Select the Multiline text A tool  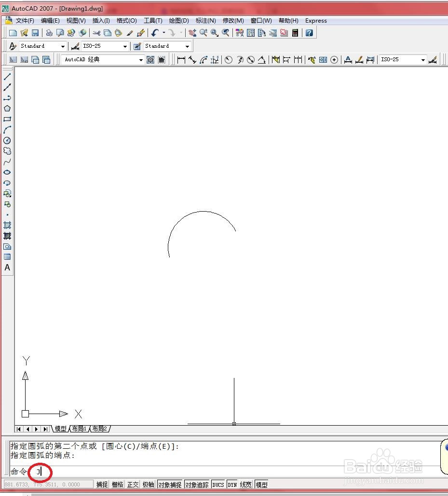click(7, 268)
